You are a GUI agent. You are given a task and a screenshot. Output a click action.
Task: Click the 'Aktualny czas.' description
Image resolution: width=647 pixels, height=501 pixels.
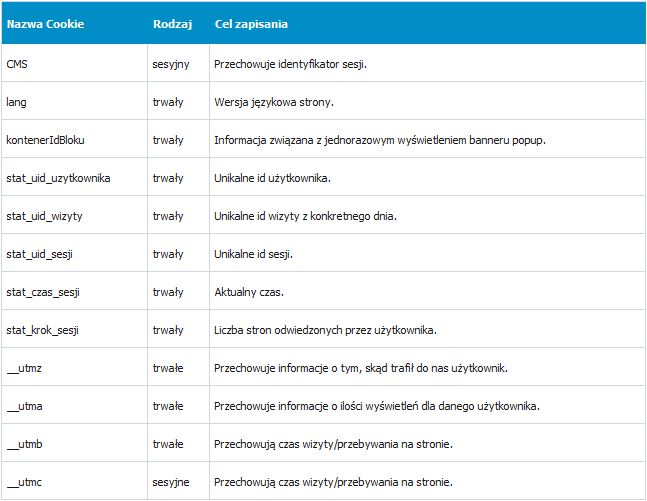249,292
